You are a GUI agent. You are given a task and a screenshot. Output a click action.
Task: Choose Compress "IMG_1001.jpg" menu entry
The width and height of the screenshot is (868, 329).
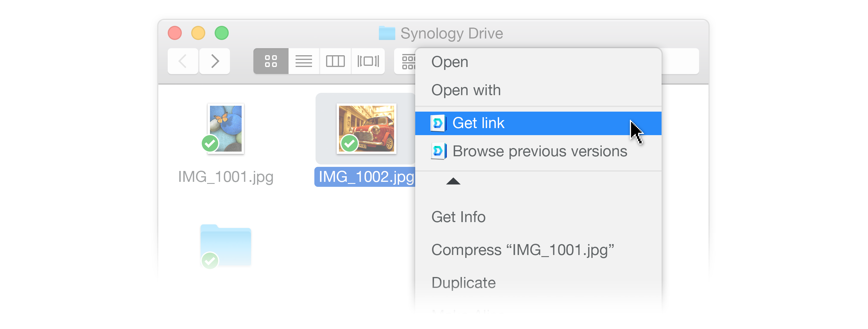[522, 250]
